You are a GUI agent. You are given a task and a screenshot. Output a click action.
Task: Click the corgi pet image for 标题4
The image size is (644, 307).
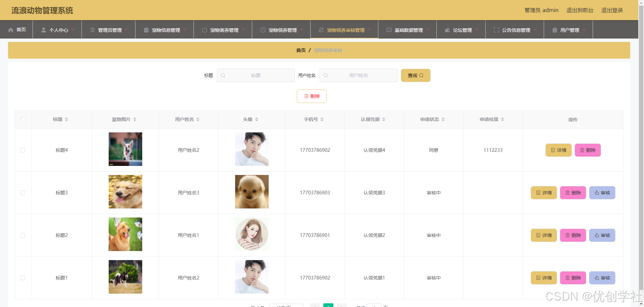[x=125, y=149]
